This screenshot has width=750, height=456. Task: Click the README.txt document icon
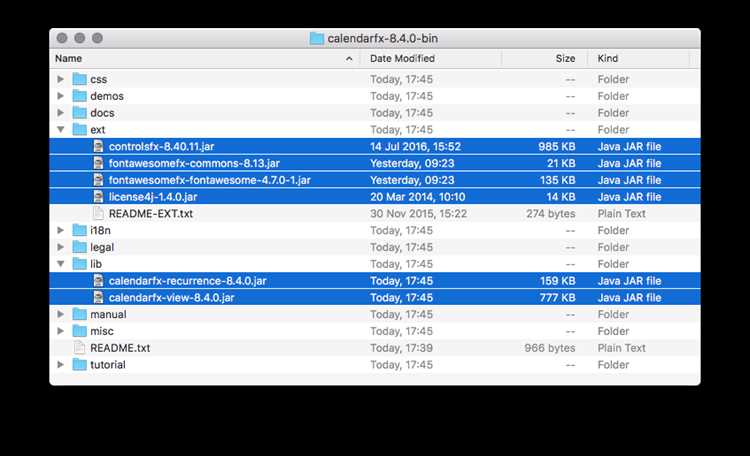[x=79, y=347]
